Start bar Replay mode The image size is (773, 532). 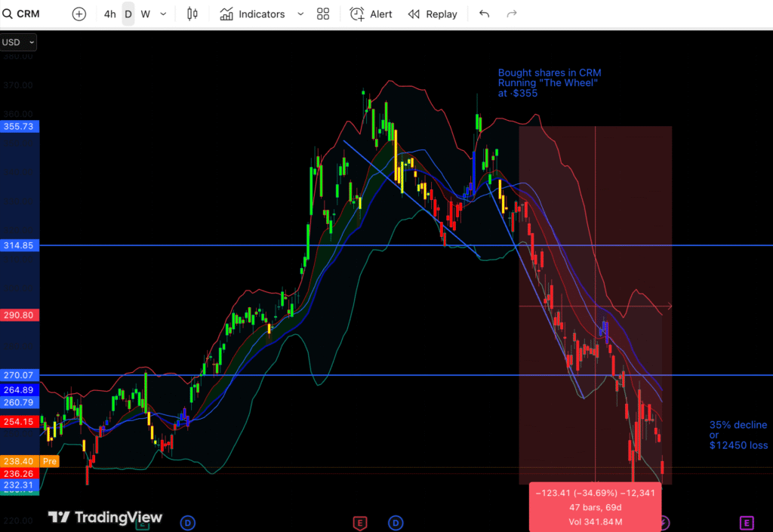coord(433,14)
